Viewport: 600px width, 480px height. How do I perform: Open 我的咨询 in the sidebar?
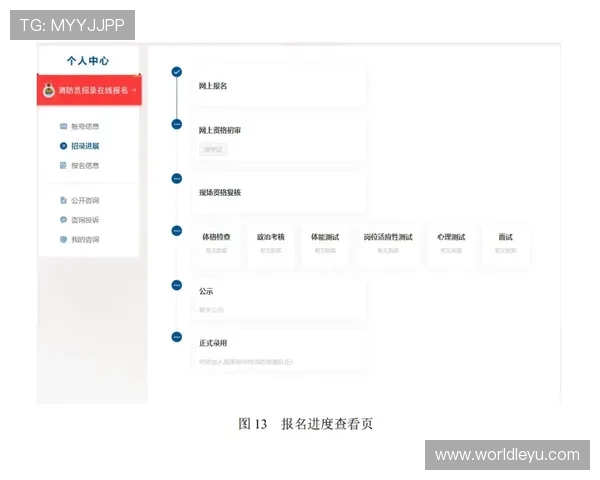point(80,239)
